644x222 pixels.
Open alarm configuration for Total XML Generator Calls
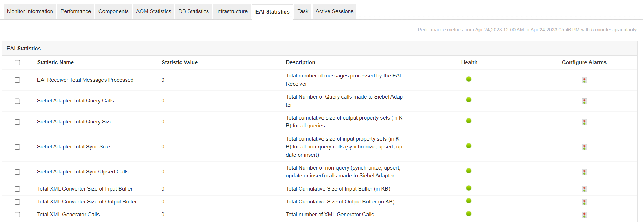point(584,215)
